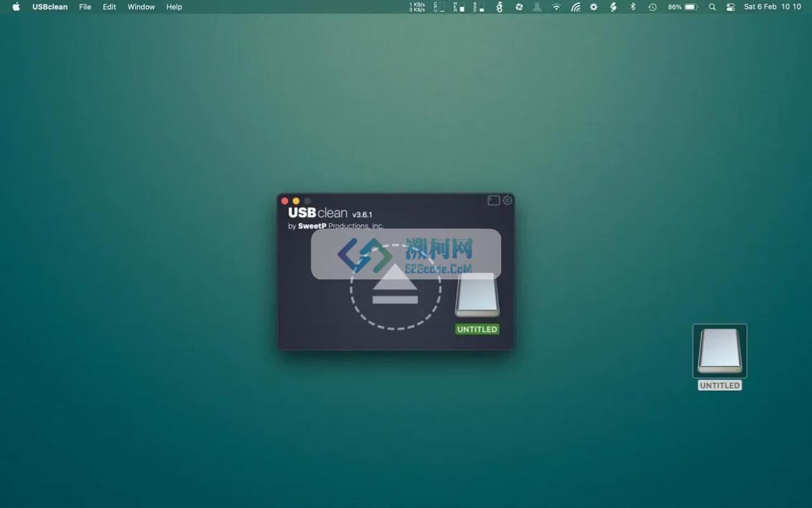This screenshot has height=508, width=812.
Task: Open the Window menu
Action: pyautogui.click(x=141, y=7)
